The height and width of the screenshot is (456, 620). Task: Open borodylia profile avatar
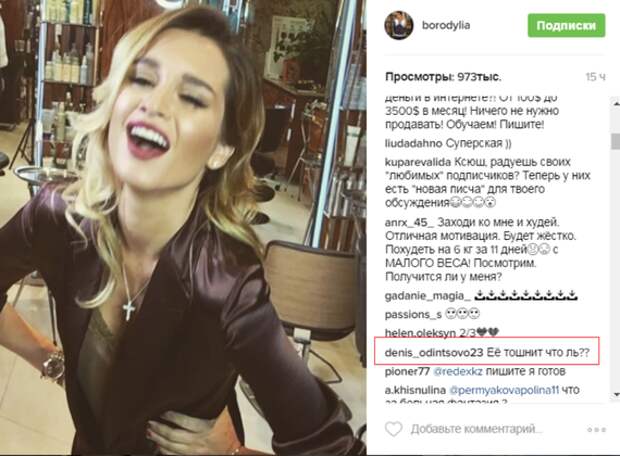click(x=399, y=25)
